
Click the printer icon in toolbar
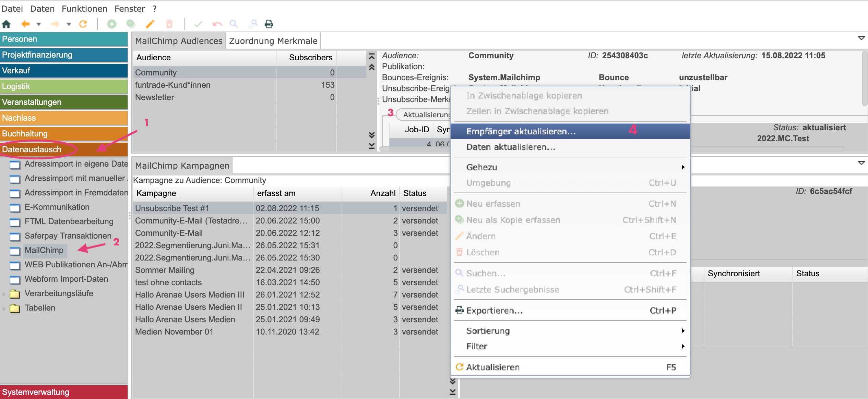pyautogui.click(x=269, y=24)
